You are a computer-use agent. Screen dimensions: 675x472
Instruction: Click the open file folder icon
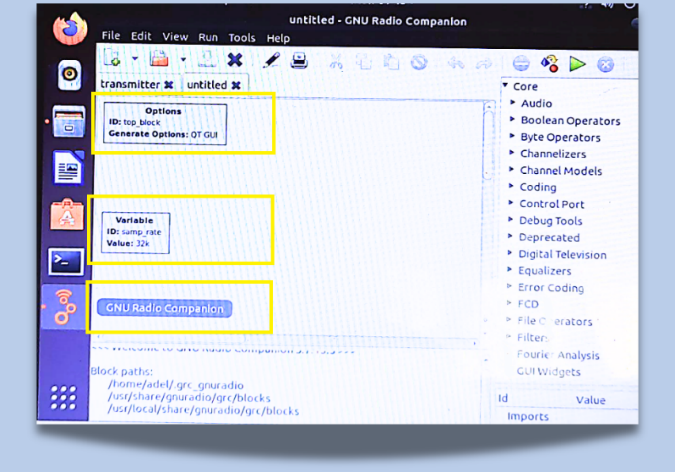[x=158, y=60]
